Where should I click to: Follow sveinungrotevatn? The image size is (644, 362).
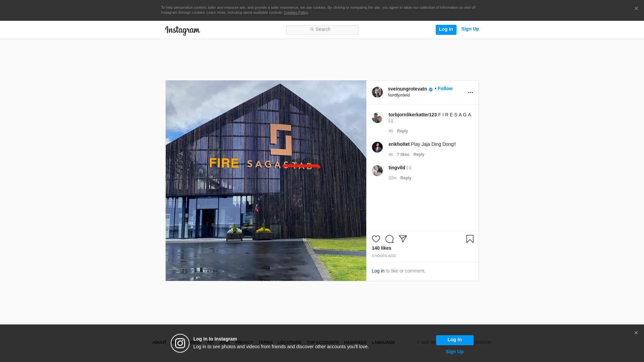click(445, 88)
